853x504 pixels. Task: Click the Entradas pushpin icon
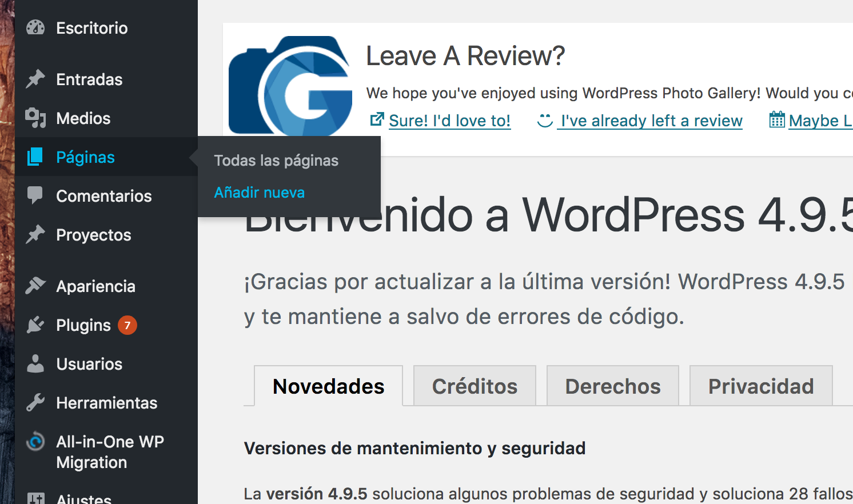[x=35, y=79]
